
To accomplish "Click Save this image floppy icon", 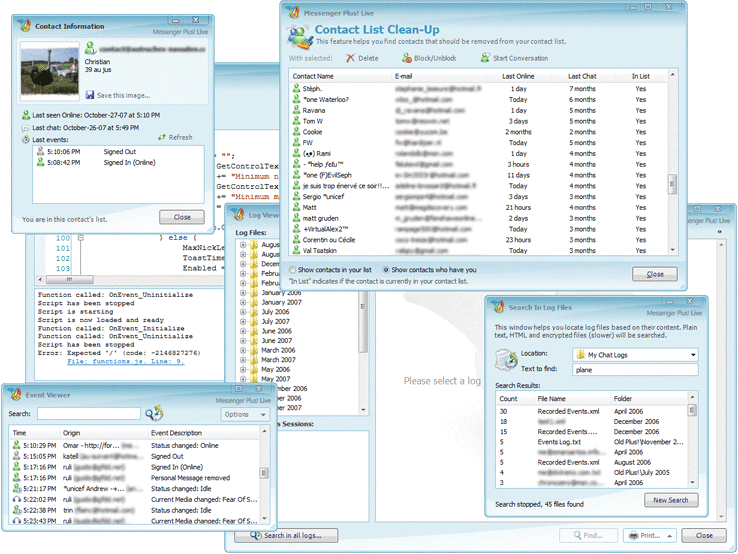I will tap(90, 95).
